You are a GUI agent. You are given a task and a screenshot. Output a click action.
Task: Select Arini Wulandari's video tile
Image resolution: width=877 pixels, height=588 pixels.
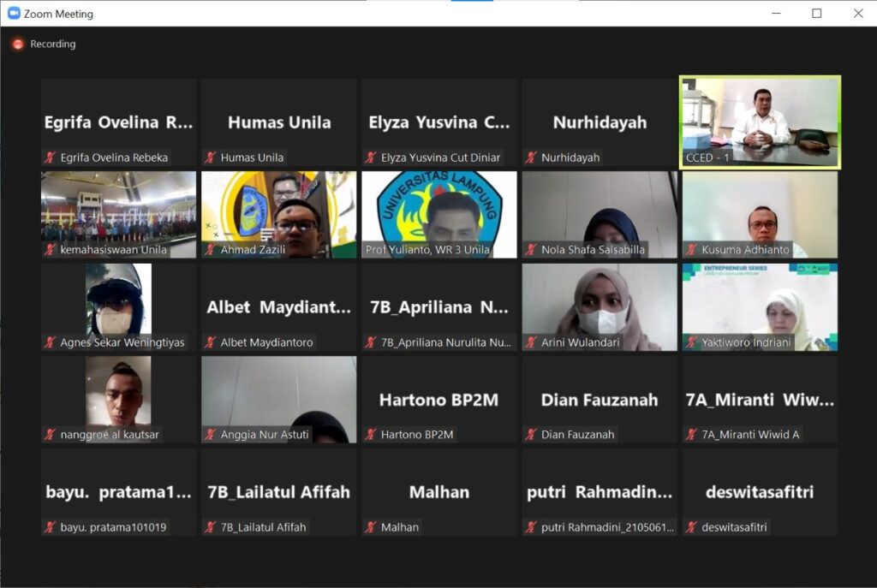[600, 306]
